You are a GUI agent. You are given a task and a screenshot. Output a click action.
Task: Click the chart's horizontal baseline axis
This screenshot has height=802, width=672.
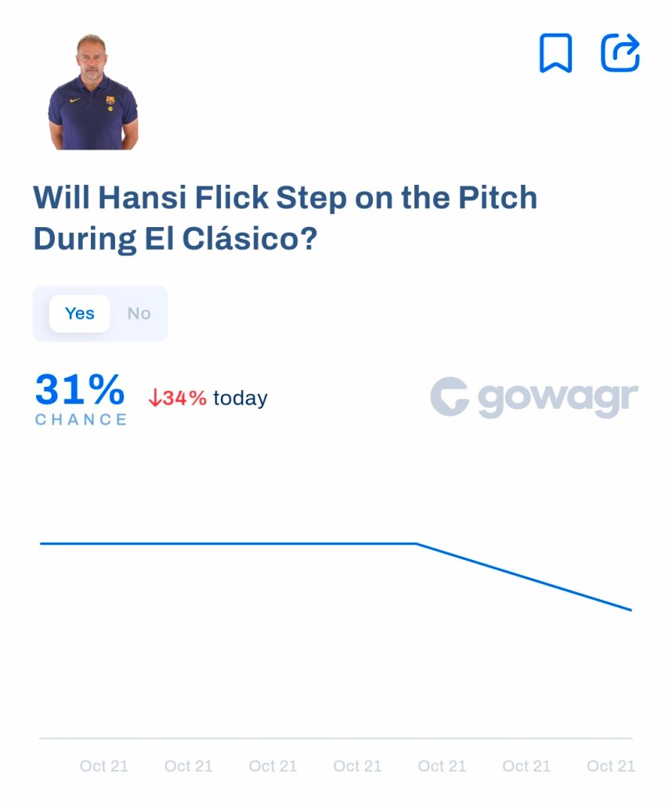[335, 738]
